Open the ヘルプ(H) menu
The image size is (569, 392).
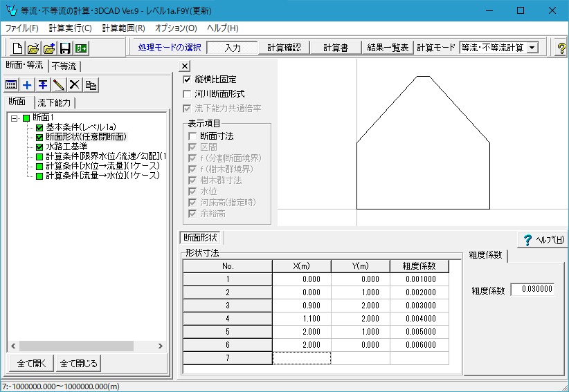[x=223, y=28]
